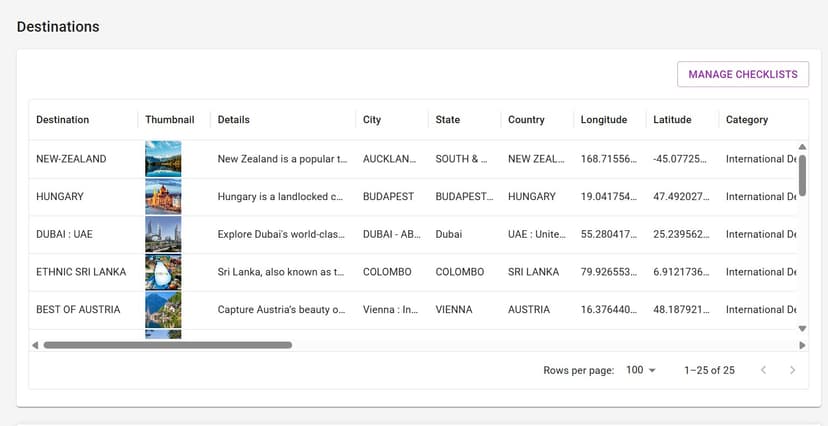
Task: Click longitude value 55.280417...
Action: [x=609, y=234]
